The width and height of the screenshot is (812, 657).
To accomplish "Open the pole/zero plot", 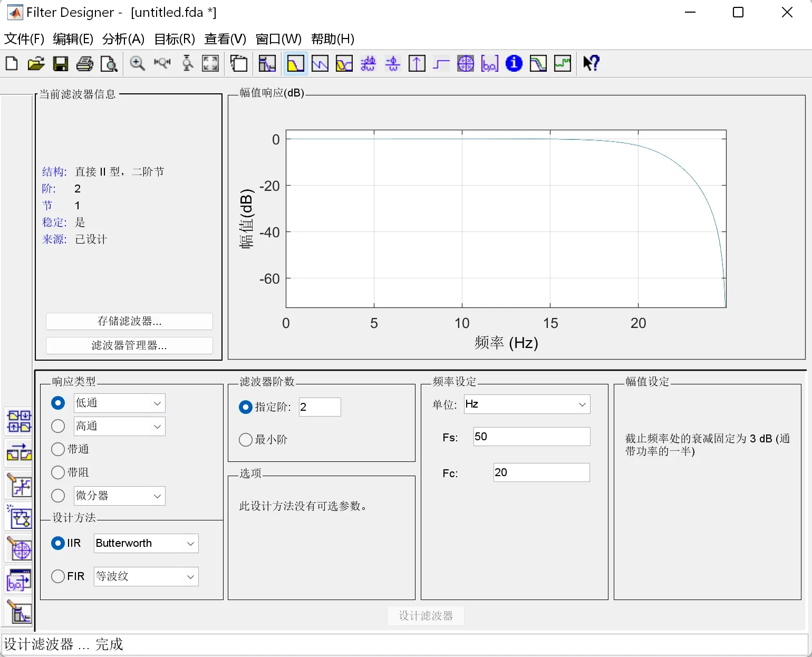I will pyautogui.click(x=466, y=64).
